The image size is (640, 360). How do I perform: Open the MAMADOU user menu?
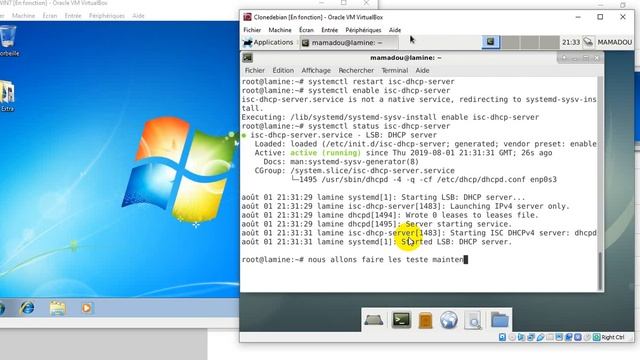coord(615,42)
